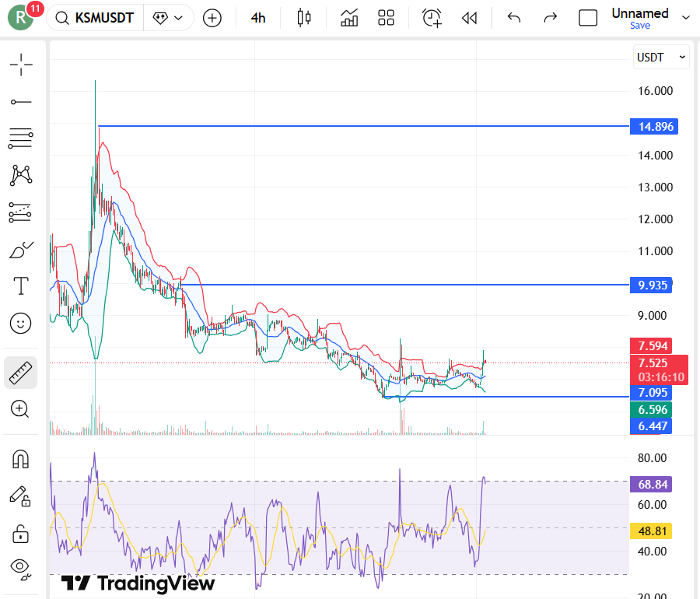
Task: Select the pattern drawing tool
Action: (x=21, y=175)
